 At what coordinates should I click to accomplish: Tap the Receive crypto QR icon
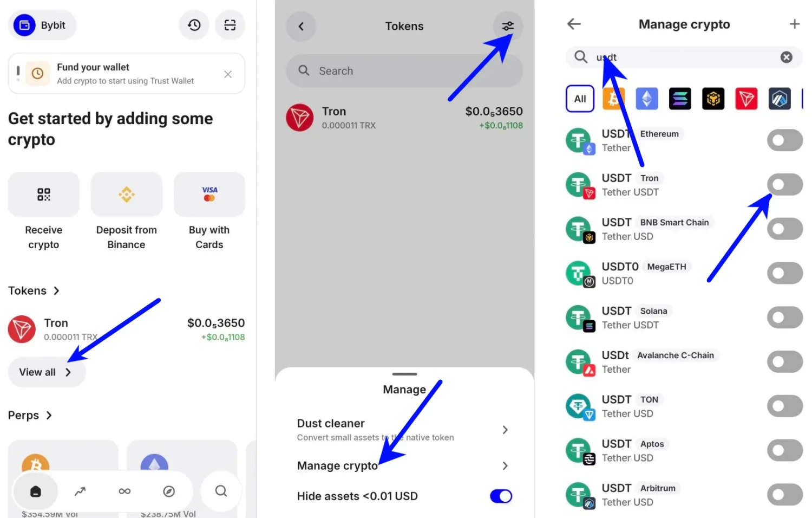tap(44, 195)
